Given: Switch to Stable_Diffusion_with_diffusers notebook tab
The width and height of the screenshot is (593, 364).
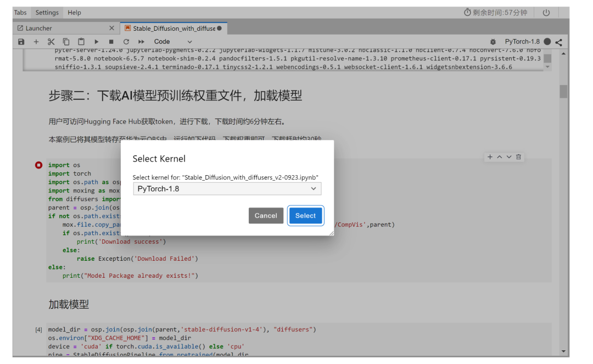Looking at the screenshot, I should (x=174, y=29).
